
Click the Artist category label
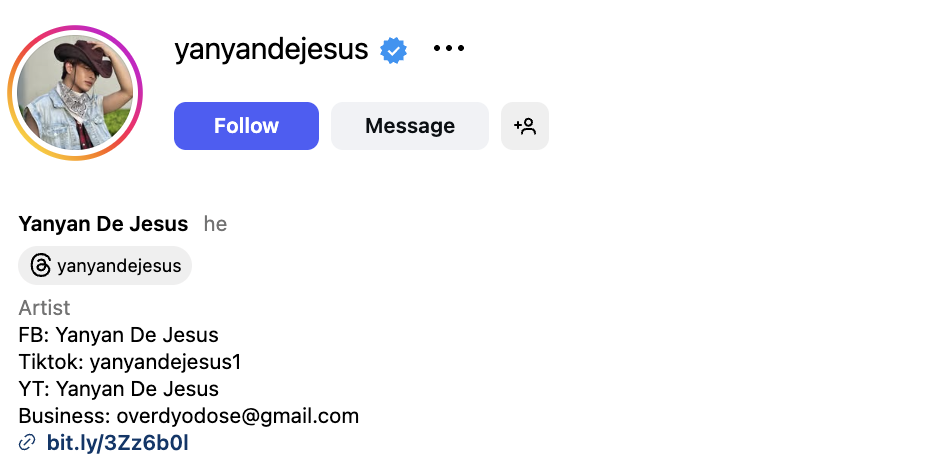click(44, 308)
